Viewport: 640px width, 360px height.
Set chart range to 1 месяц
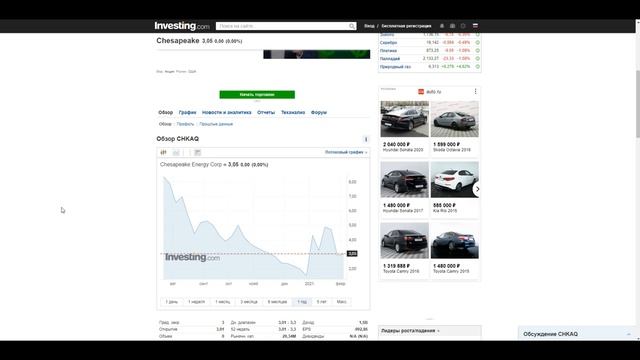coord(222,302)
